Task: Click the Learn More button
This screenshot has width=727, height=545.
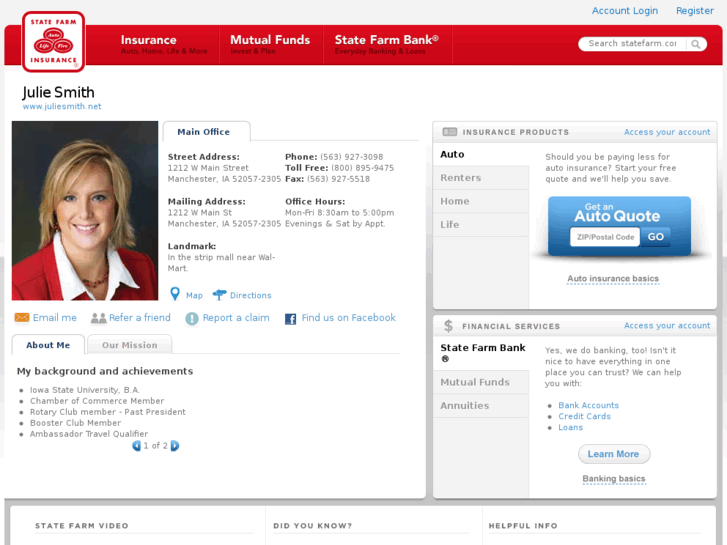Action: 614,454
